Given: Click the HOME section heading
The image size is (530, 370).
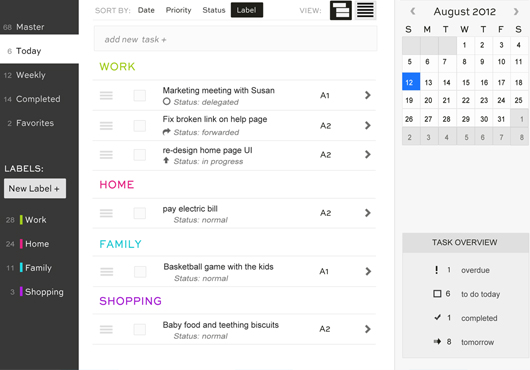Looking at the screenshot, I should pos(117,184).
